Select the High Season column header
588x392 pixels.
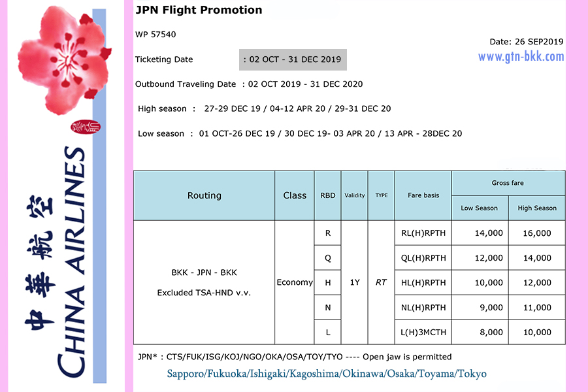[x=536, y=208]
